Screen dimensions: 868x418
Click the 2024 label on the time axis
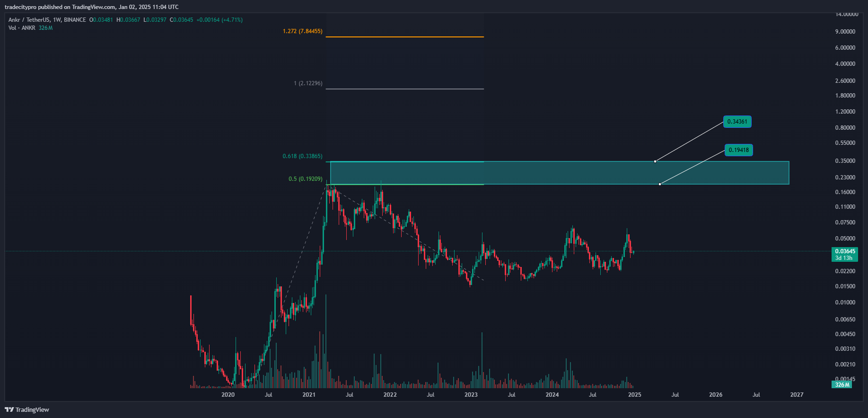[x=552, y=395]
